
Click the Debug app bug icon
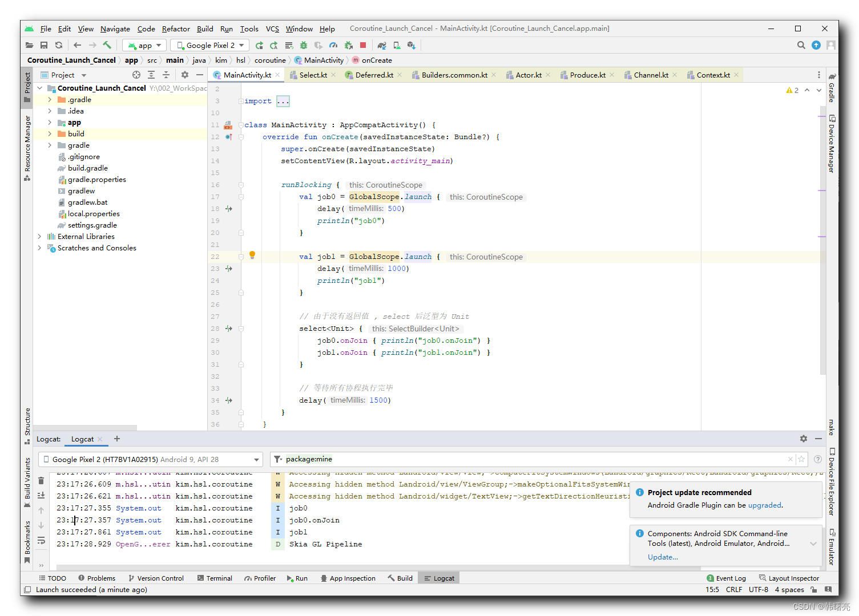point(304,45)
